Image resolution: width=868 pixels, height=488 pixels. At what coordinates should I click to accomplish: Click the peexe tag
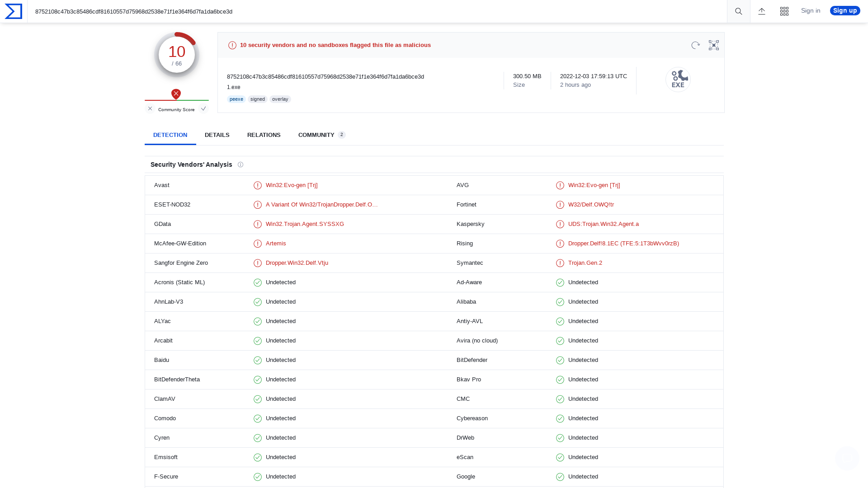[x=236, y=99]
